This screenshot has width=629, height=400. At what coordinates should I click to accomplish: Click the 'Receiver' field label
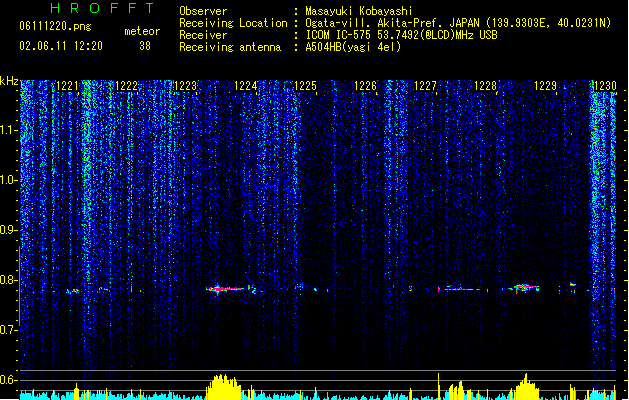coord(203,35)
